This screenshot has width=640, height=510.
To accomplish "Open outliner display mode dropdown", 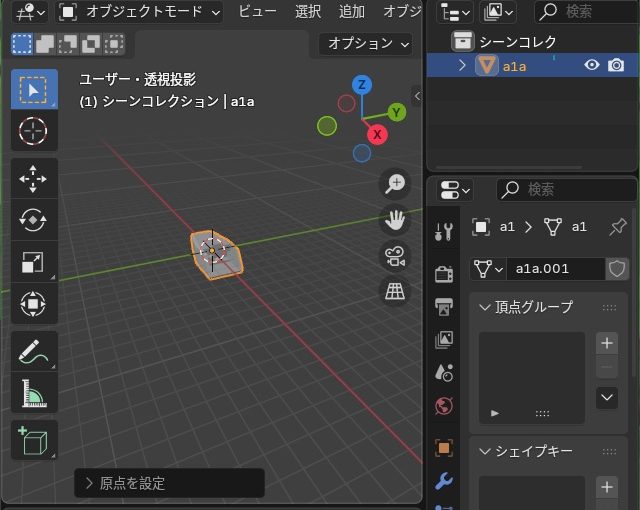I will (455, 12).
